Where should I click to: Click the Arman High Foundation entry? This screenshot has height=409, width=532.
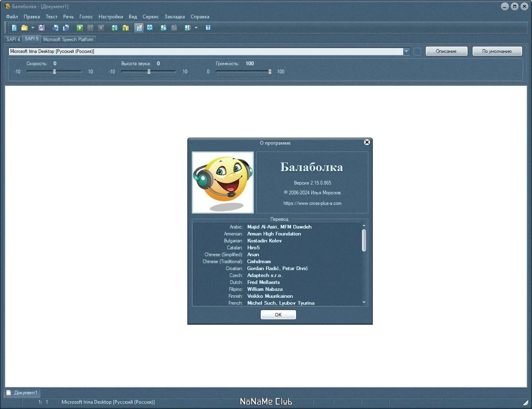(274, 234)
